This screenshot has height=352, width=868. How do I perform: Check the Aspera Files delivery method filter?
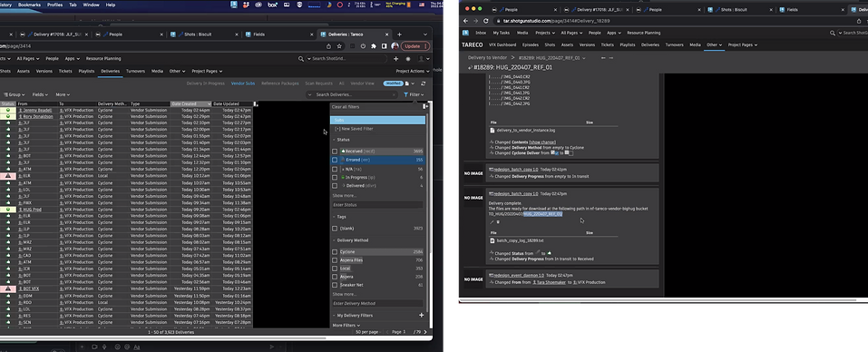[x=335, y=260]
